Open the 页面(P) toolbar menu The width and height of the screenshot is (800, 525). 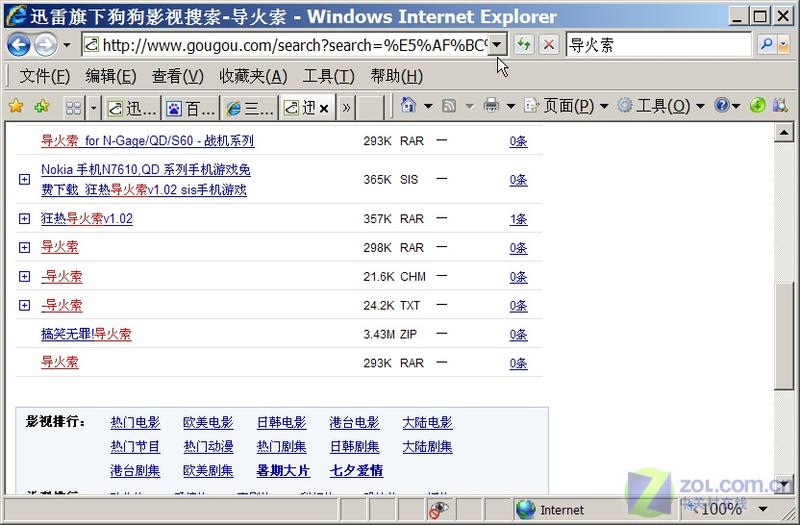tap(566, 106)
